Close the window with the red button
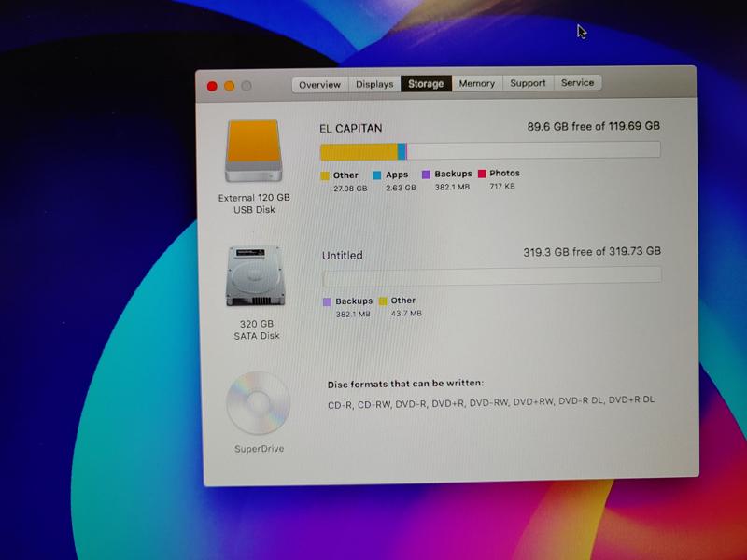Screen dimensions: 747x560 click(x=212, y=86)
